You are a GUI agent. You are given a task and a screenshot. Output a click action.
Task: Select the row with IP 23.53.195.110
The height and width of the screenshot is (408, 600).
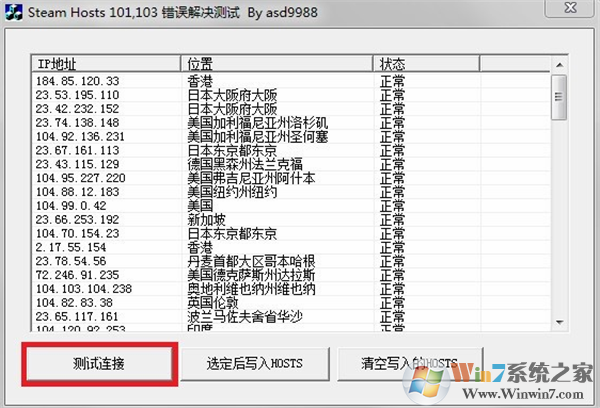coord(291,95)
